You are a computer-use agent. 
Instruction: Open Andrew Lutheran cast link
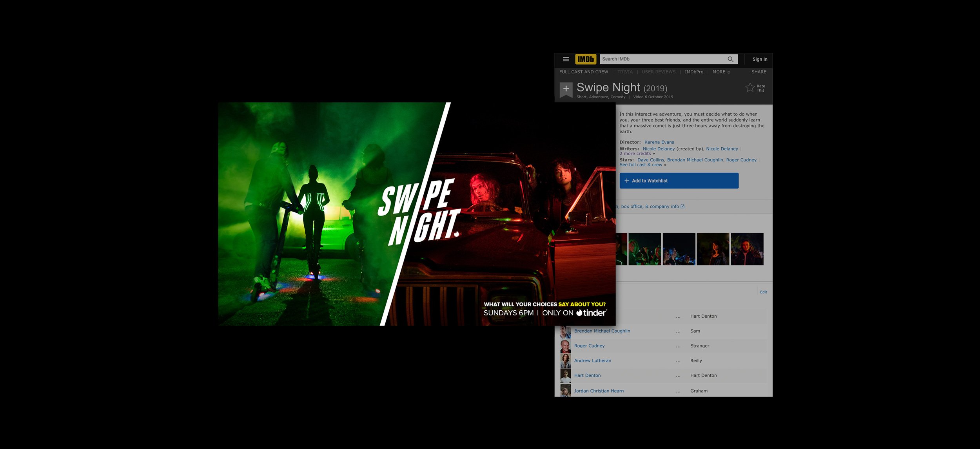pyautogui.click(x=592, y=361)
